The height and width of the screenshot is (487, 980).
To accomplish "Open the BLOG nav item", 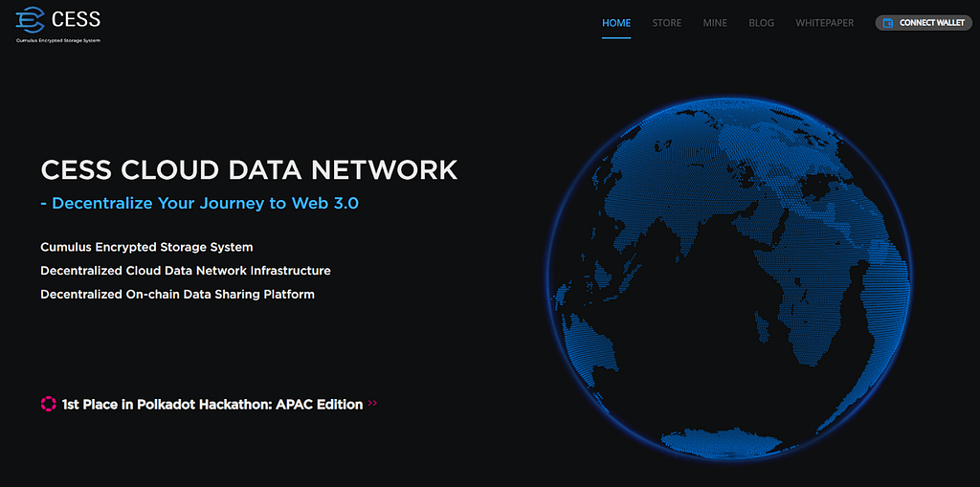I will [761, 23].
